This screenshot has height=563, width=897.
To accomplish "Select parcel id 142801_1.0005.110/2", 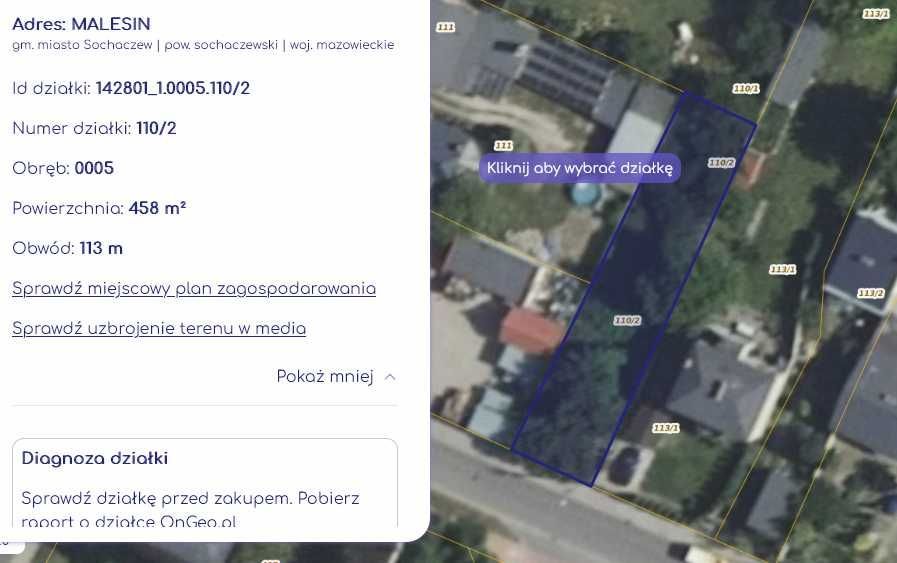I will [x=173, y=88].
